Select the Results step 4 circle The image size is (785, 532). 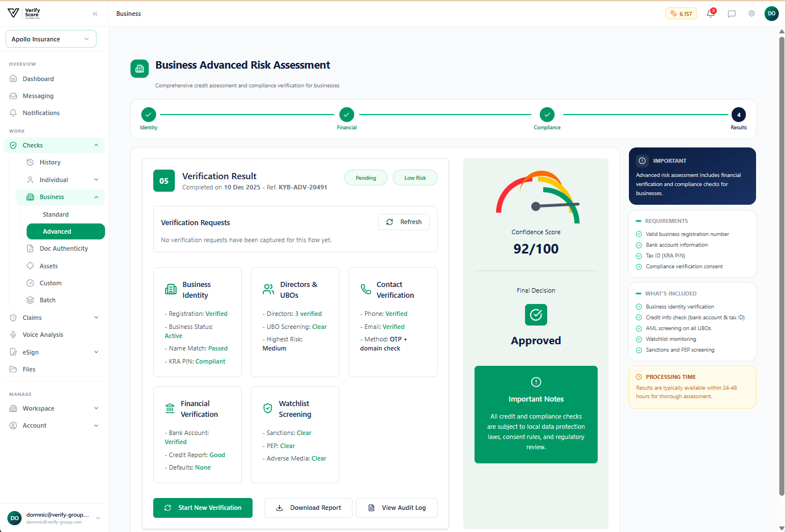click(738, 115)
